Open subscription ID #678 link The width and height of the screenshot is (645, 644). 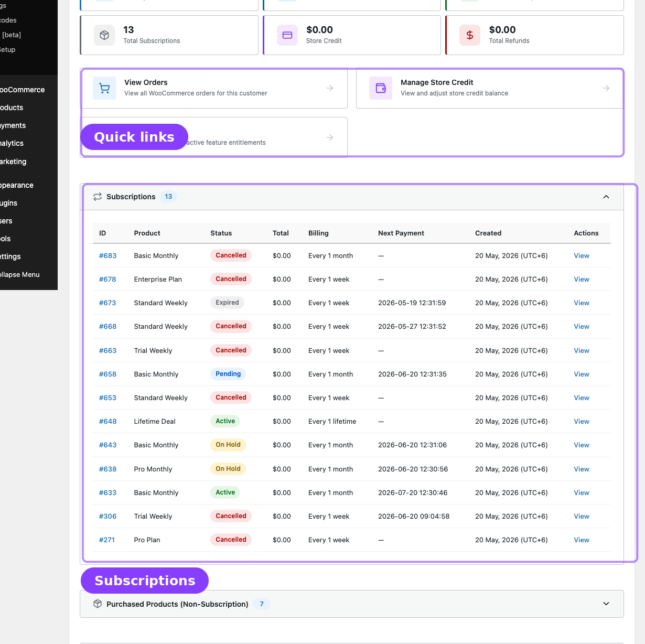point(107,279)
